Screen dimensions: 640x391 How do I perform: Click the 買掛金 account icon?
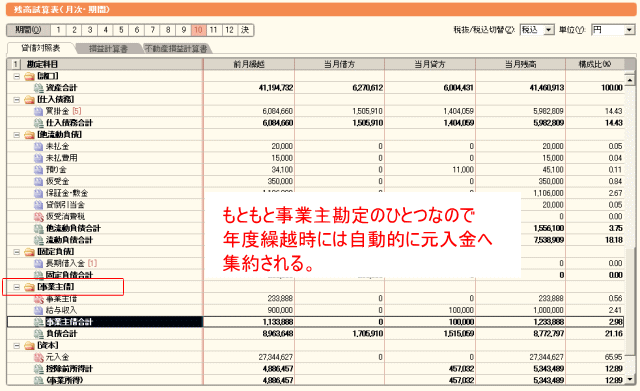[x=39, y=111]
